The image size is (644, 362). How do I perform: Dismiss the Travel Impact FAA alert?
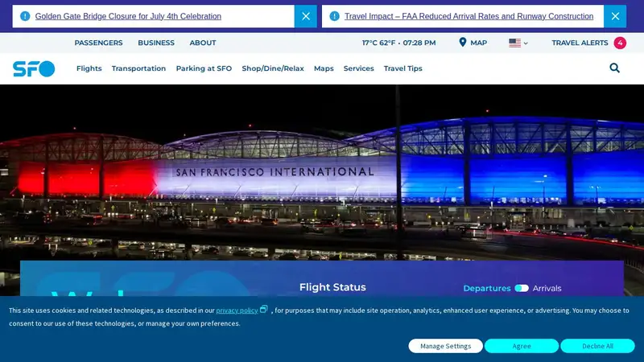[x=615, y=16]
